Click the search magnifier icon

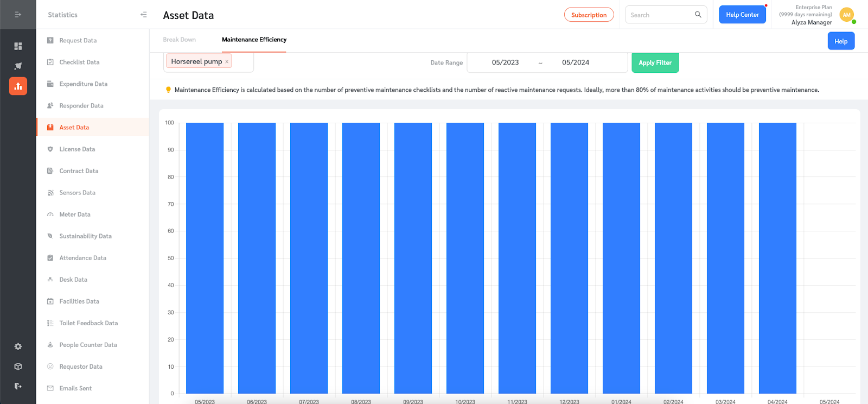[698, 15]
